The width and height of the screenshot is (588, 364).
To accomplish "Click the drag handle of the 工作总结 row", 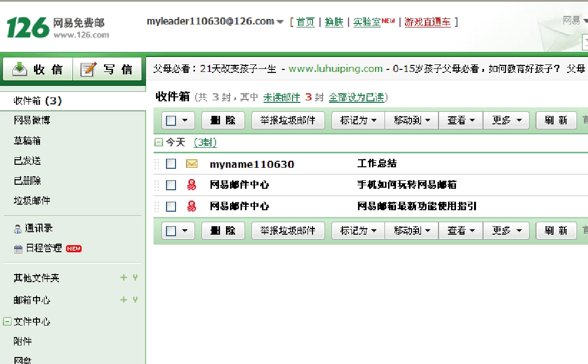I will point(157,164).
